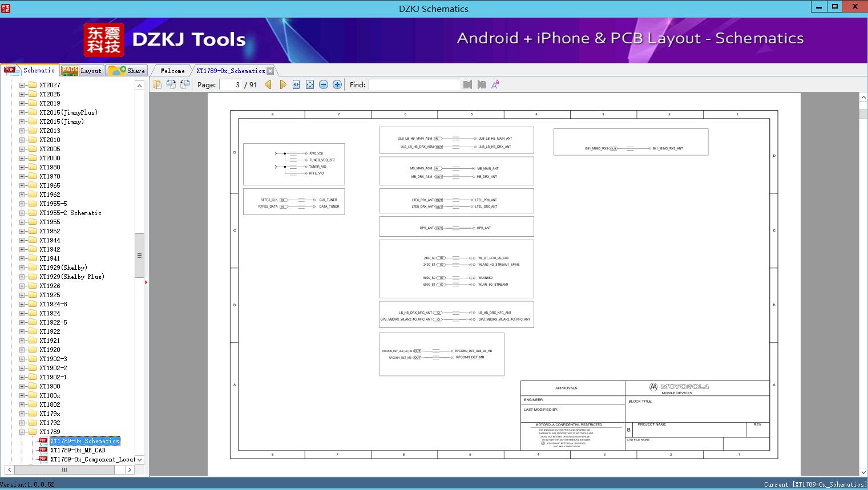Open the Share tab
The image size is (868, 490).
[127, 70]
